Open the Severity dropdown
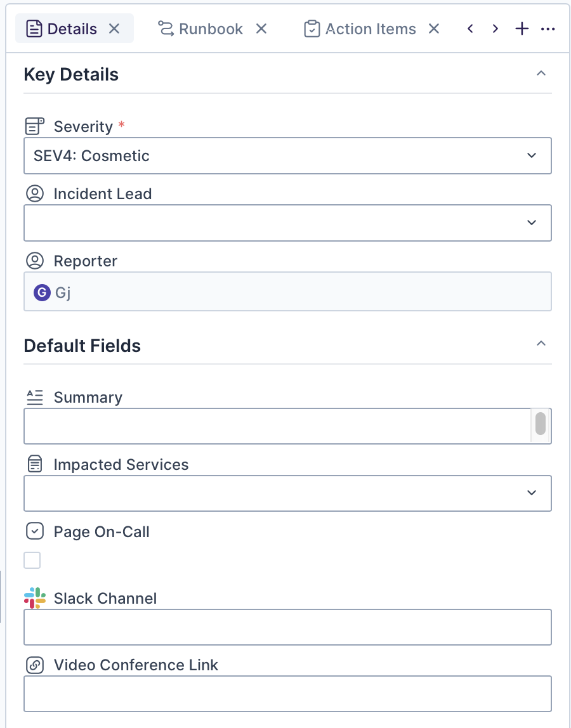 [287, 156]
